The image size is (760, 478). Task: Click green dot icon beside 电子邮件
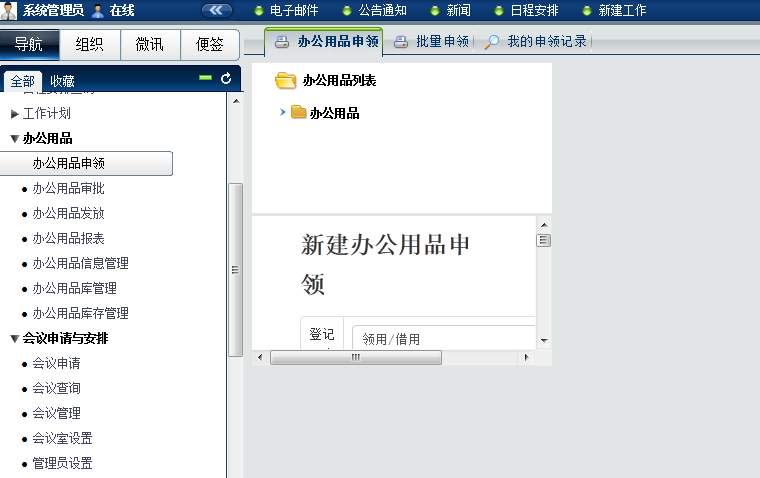pyautogui.click(x=259, y=11)
